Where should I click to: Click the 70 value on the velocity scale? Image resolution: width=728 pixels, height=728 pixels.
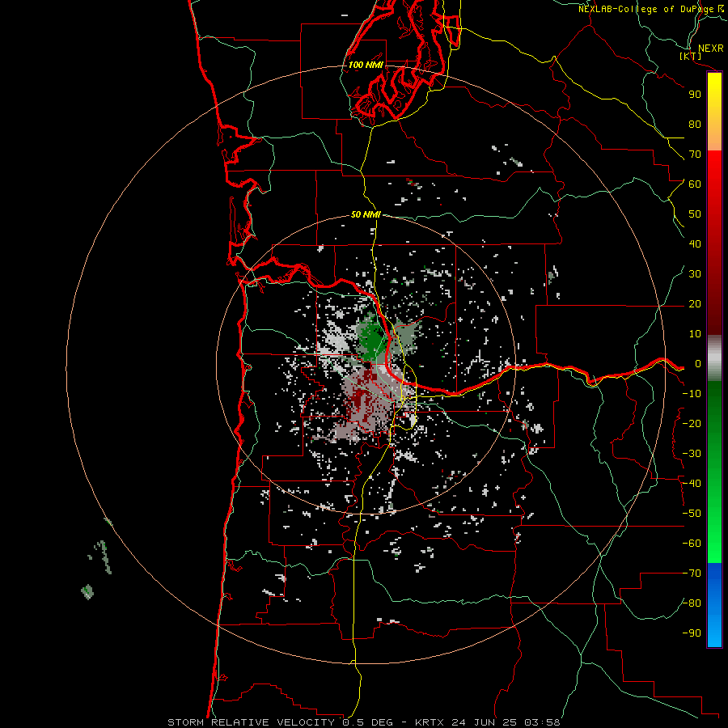[x=695, y=154]
